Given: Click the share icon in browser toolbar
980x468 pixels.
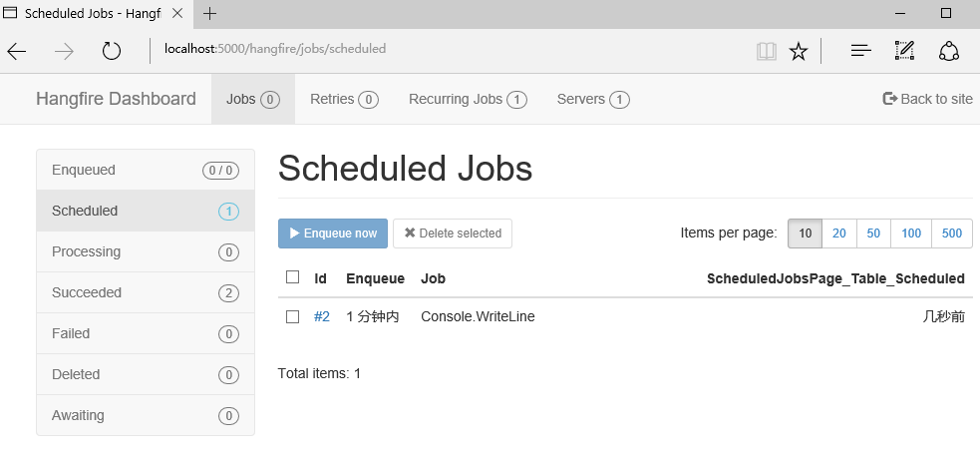Looking at the screenshot, I should [949, 51].
